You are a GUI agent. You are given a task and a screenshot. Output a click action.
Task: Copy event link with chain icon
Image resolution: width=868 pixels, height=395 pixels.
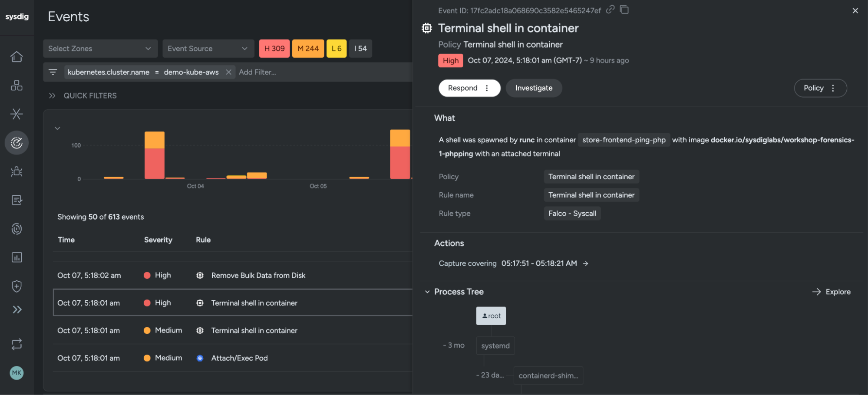pyautogui.click(x=611, y=10)
